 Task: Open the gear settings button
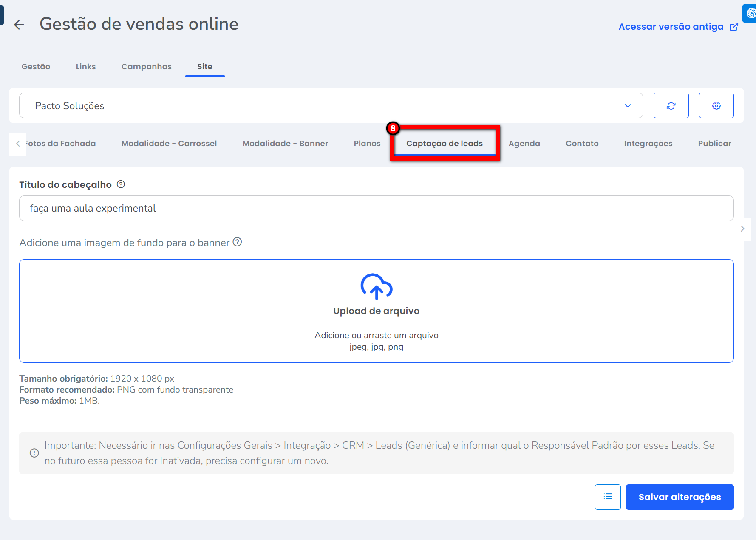(716, 105)
